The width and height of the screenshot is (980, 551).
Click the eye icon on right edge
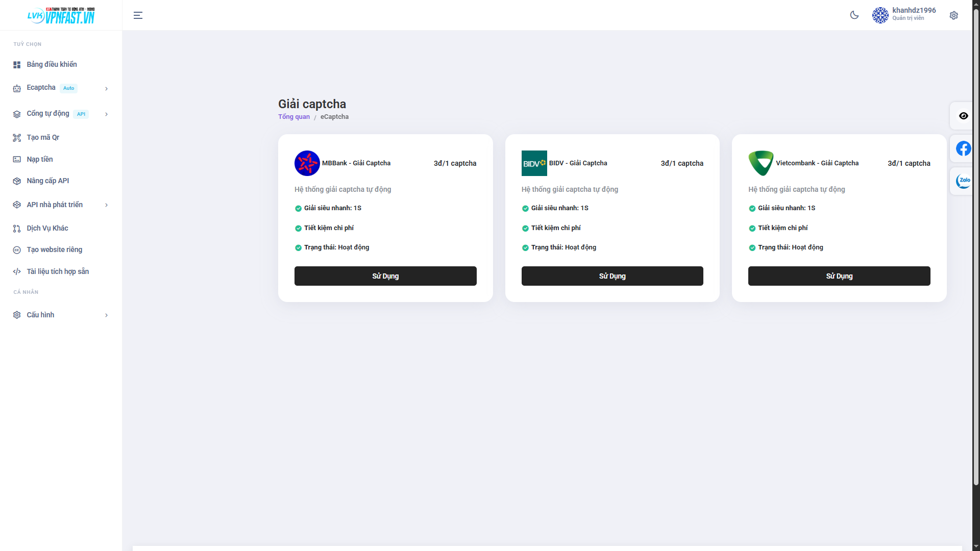(963, 116)
